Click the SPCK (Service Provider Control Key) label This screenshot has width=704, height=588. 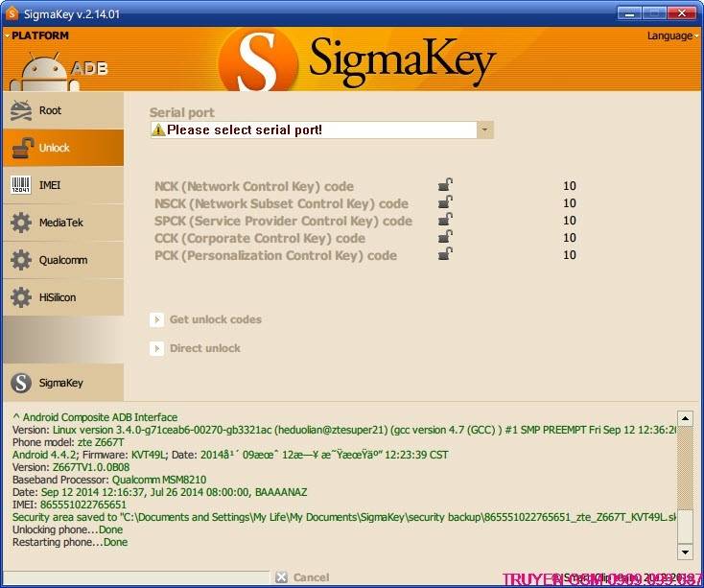click(x=283, y=221)
